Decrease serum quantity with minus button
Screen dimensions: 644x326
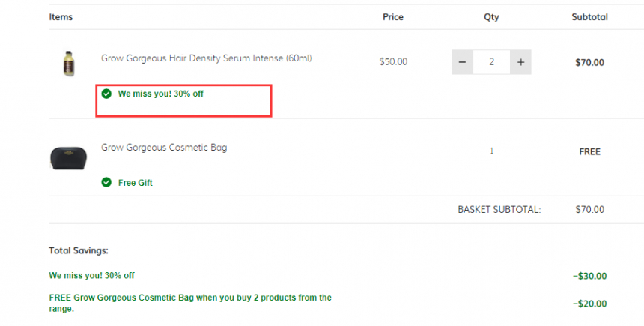pyautogui.click(x=463, y=62)
